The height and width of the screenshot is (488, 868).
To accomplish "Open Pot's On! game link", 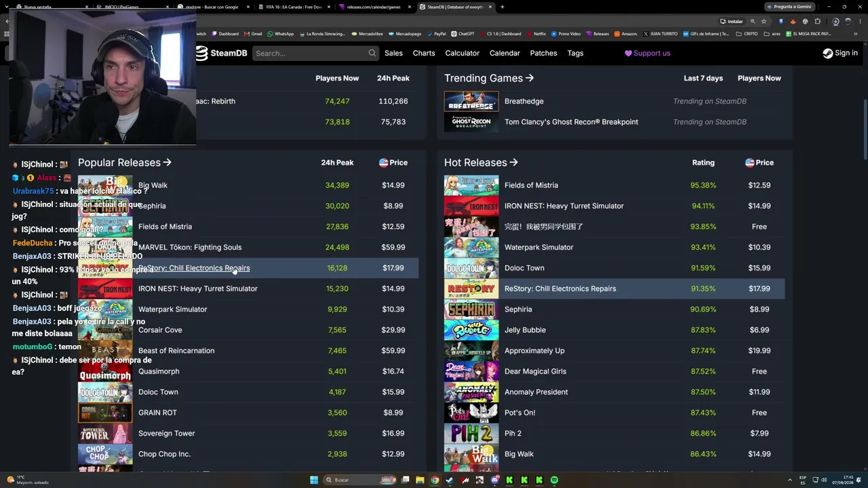I will coord(520,413).
